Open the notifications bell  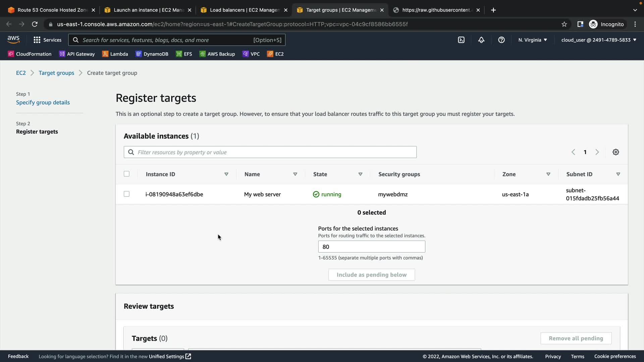(481, 40)
